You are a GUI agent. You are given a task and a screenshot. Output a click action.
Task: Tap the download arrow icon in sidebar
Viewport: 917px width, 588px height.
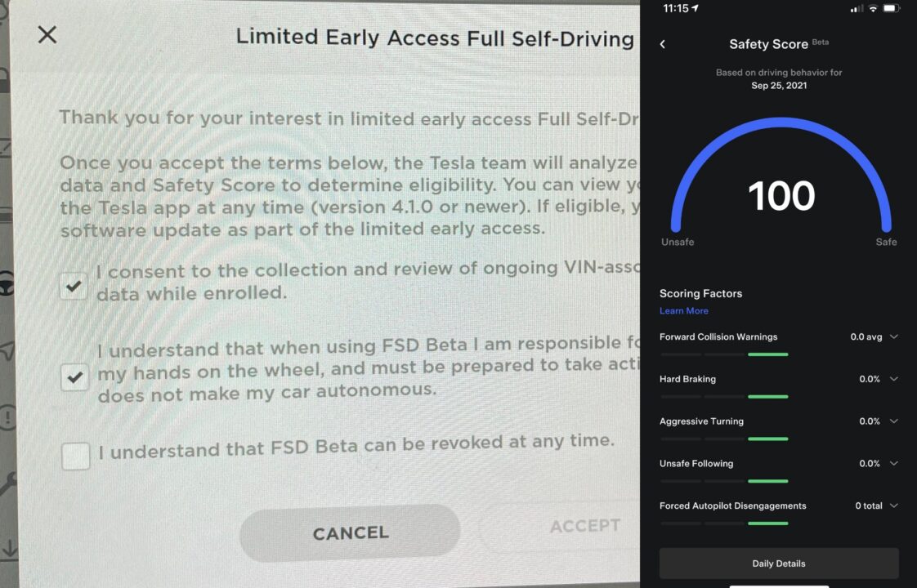tap(9, 548)
